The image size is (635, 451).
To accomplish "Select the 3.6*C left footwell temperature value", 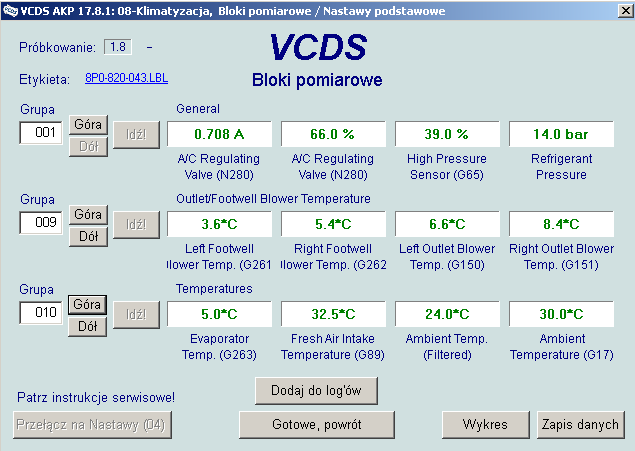I will pos(219,224).
